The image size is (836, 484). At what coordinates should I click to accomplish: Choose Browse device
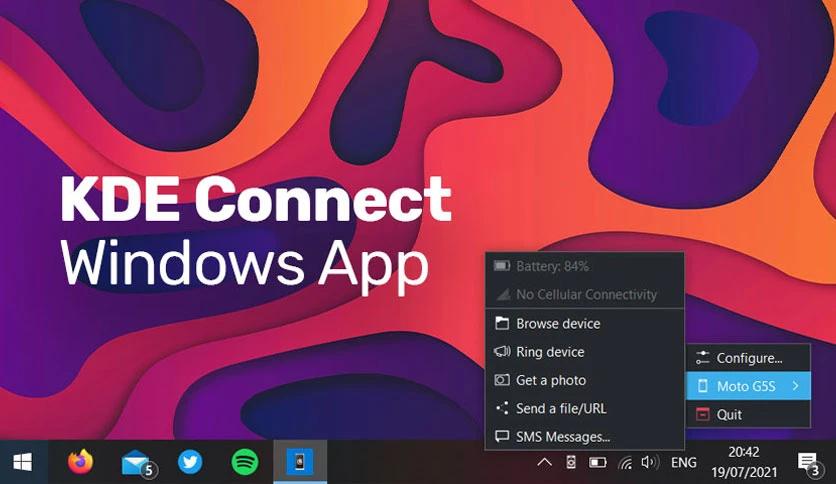click(585, 324)
